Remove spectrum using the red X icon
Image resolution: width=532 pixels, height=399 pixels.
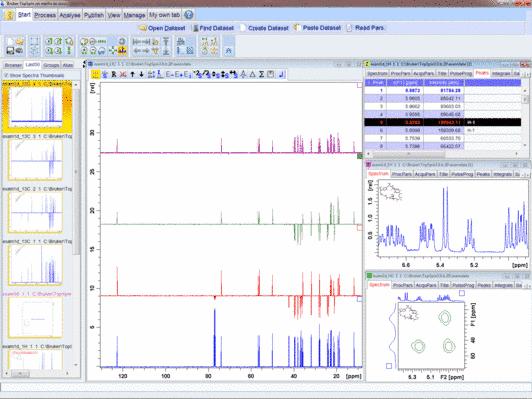(x=123, y=74)
